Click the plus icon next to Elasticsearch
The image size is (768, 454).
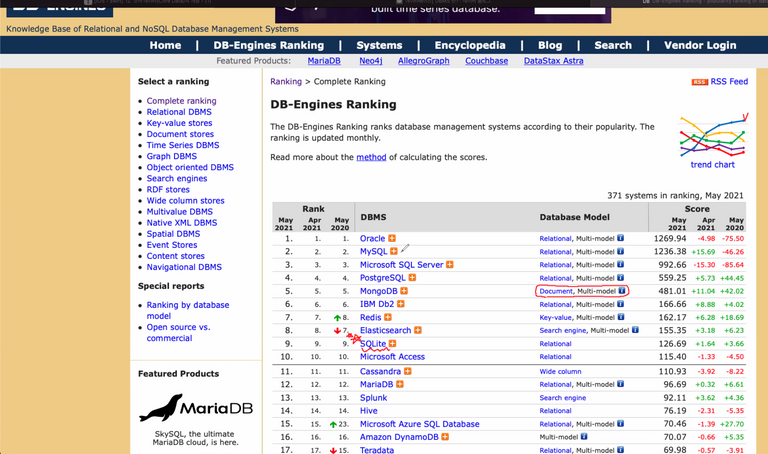point(418,330)
